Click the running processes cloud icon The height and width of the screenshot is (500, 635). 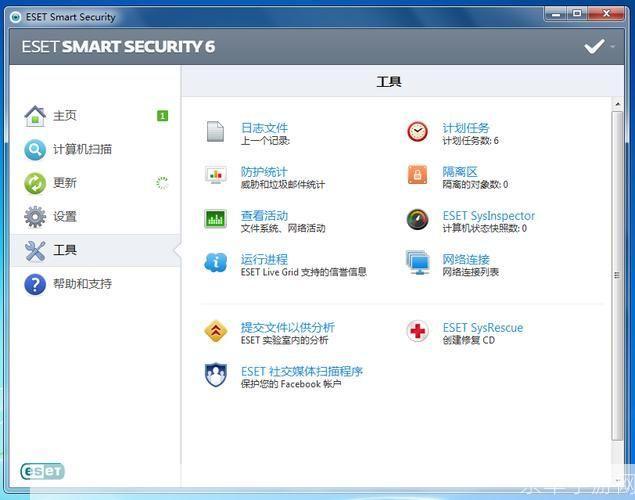pos(215,263)
